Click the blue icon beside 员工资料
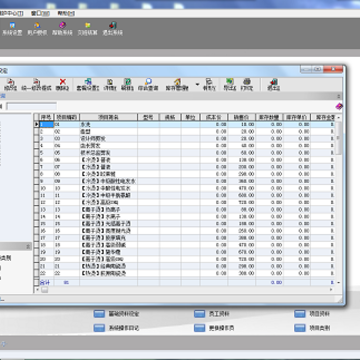The height and width of the screenshot is (360, 360). coord(199,314)
